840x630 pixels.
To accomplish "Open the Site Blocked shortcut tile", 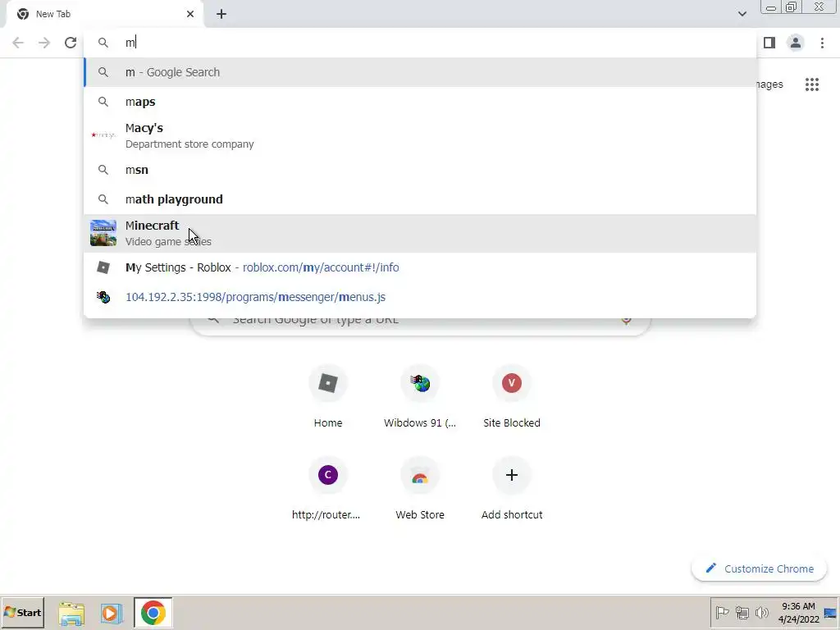I will pyautogui.click(x=512, y=398).
